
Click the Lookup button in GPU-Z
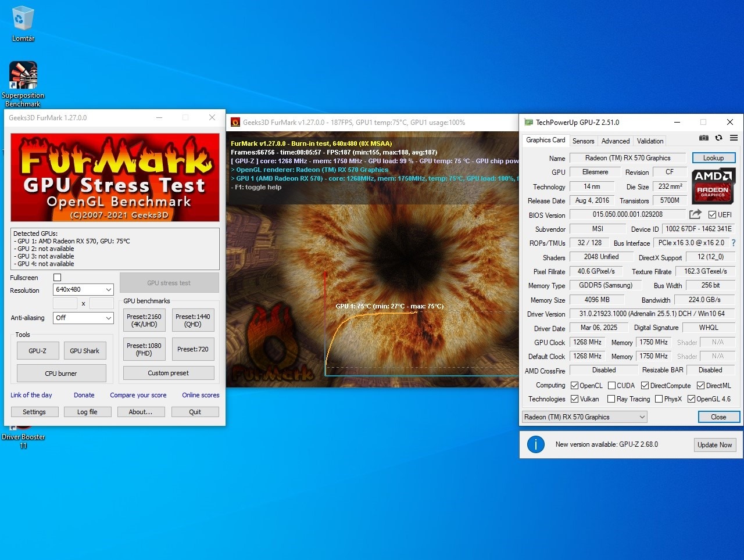[x=714, y=158]
